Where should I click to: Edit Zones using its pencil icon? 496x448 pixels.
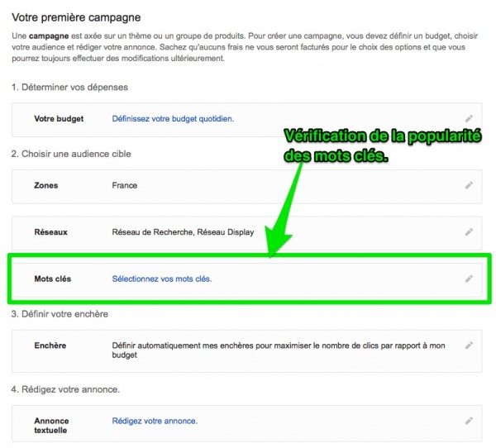tap(469, 186)
